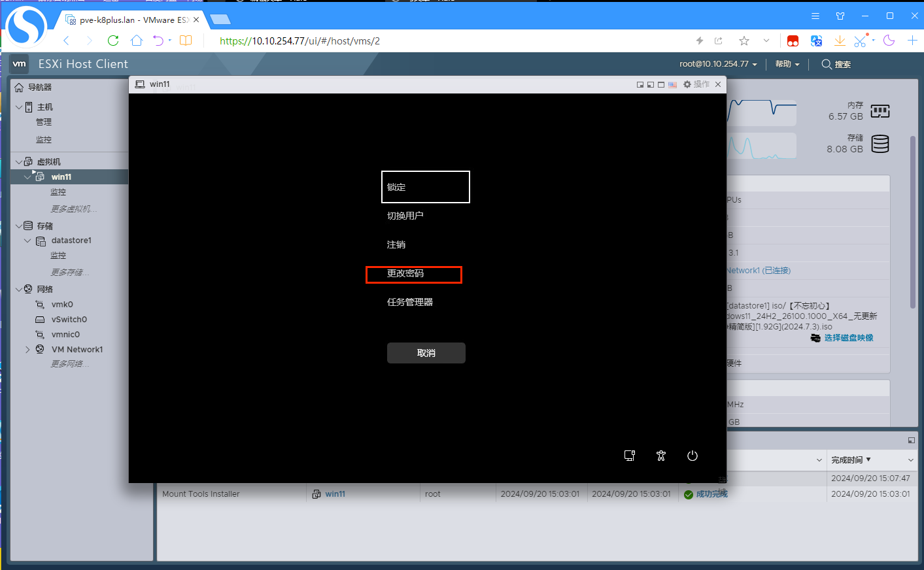Collapse the 存储 tree node
924x570 pixels.
[19, 226]
